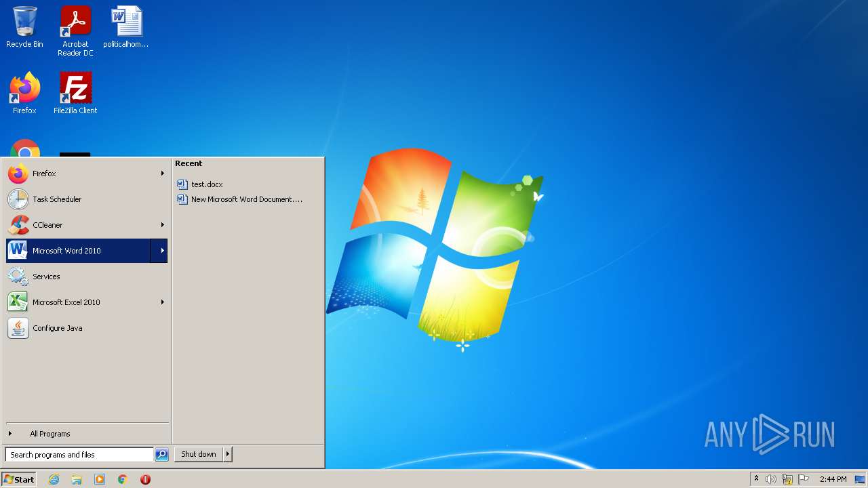Screen dimensions: 868x488
Task: Open Services from the Start menu
Action: tap(86, 277)
